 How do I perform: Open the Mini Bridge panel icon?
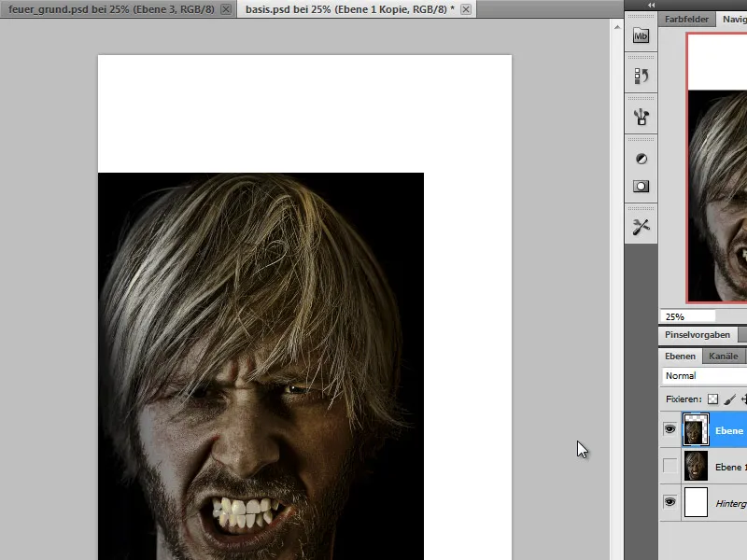point(641,35)
